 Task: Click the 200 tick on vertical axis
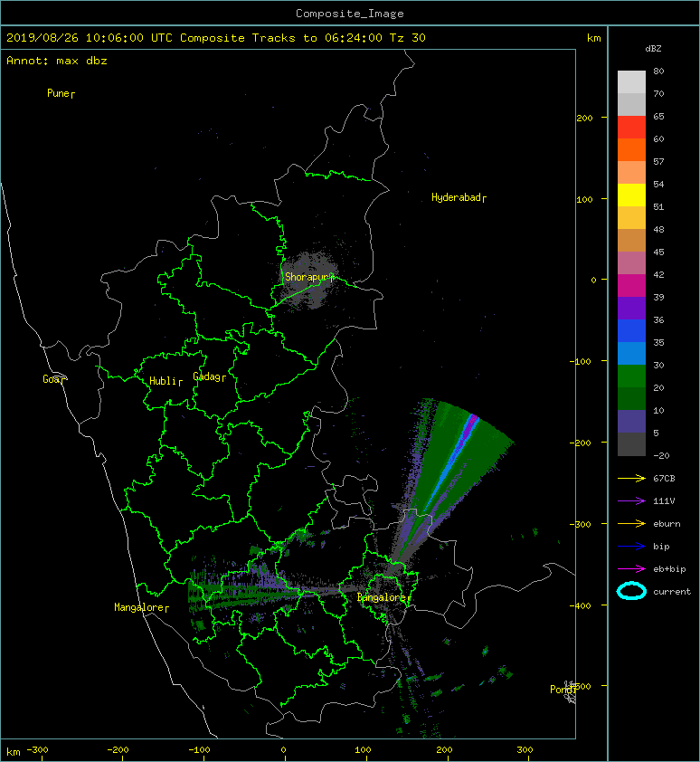(584, 118)
